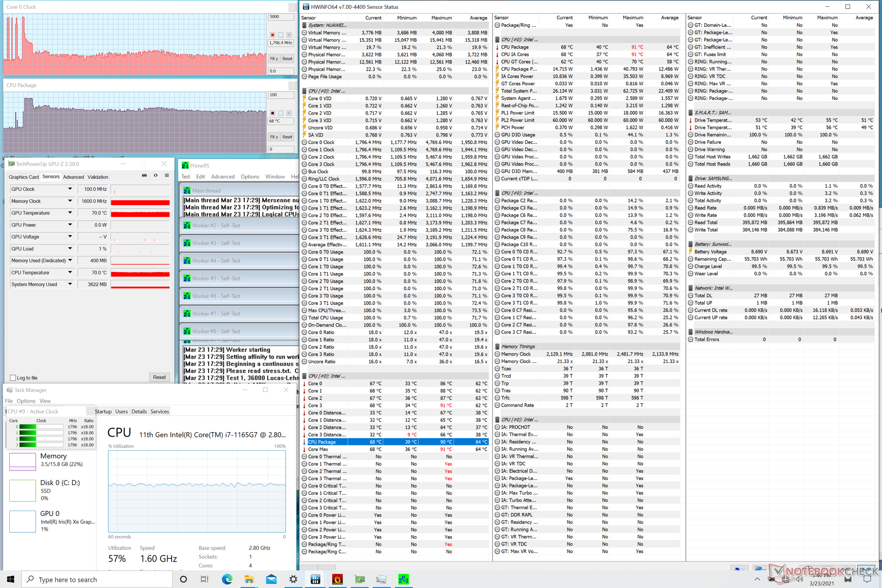Screen dimensions: 882x588
Task: Expand the System Memory Used dropdown
Action: [70, 284]
